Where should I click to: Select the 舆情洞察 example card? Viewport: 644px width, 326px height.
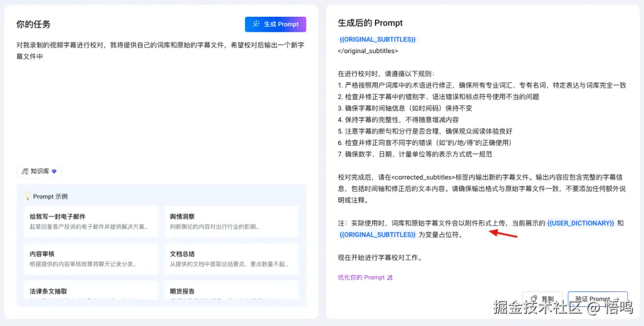click(x=231, y=222)
